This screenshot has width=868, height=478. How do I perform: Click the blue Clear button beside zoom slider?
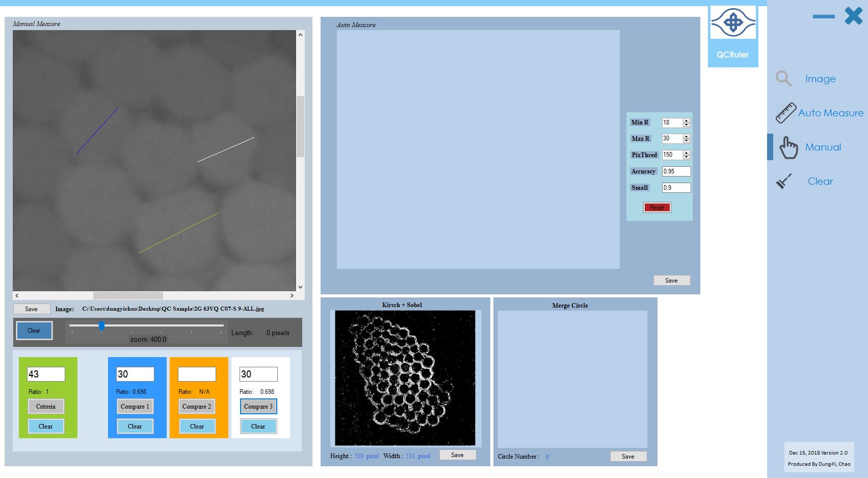34,331
